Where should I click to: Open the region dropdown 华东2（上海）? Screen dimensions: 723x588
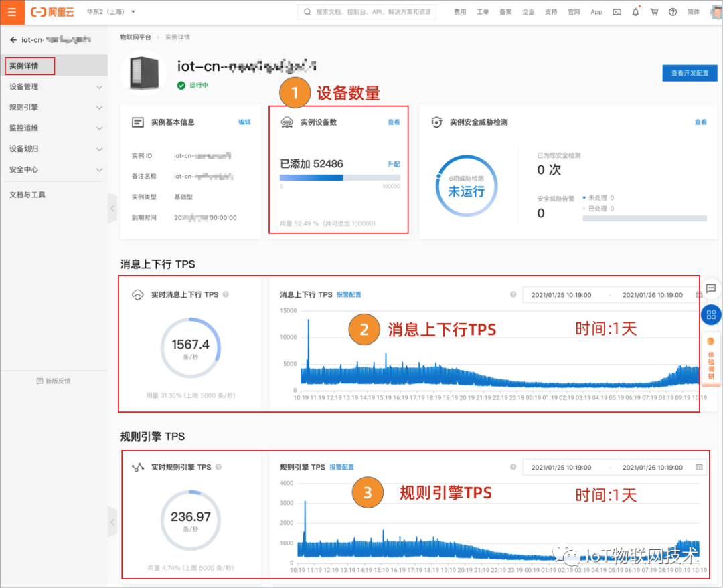click(110, 12)
